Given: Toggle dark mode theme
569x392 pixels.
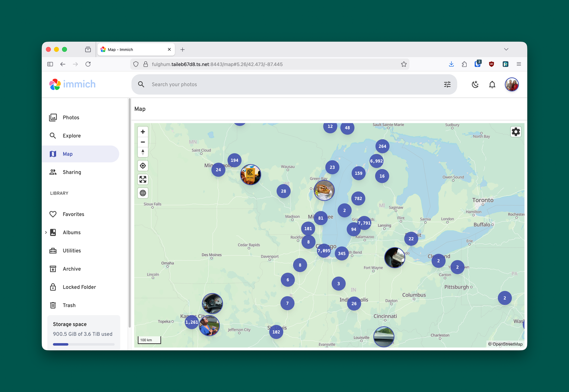Looking at the screenshot, I should click(x=475, y=85).
